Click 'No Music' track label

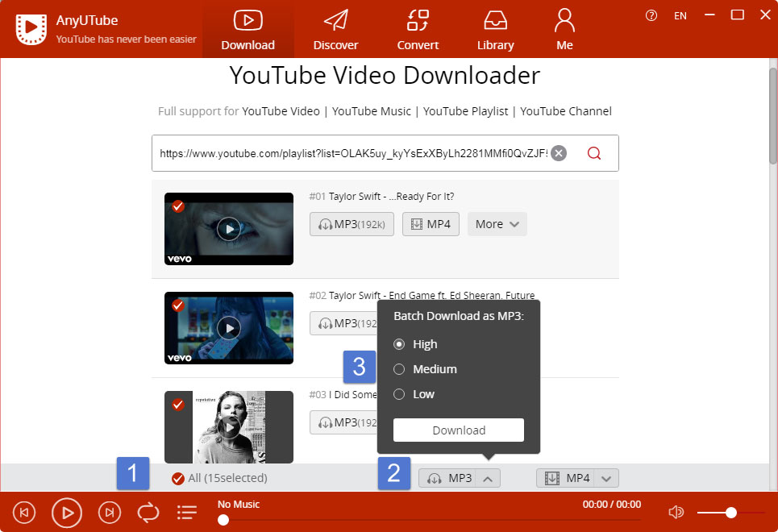(238, 505)
